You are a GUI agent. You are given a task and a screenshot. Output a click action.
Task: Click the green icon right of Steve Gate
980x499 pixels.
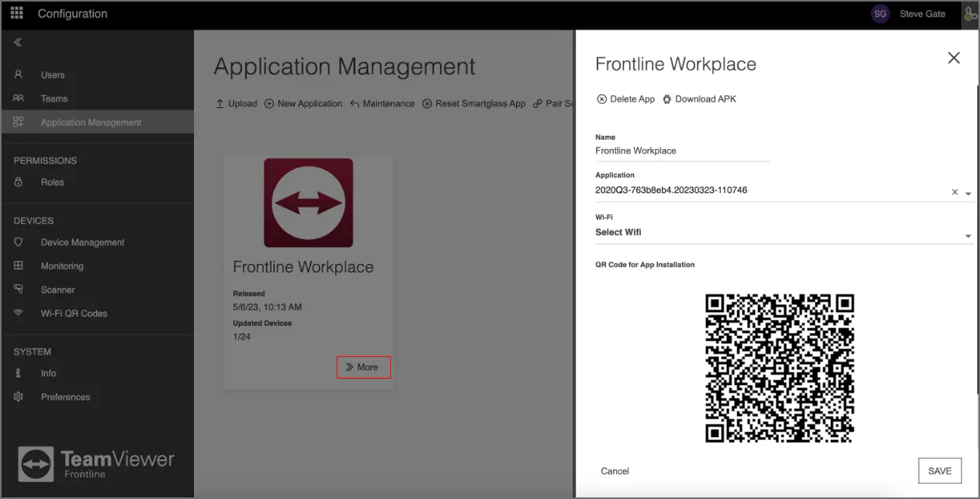[x=970, y=14]
